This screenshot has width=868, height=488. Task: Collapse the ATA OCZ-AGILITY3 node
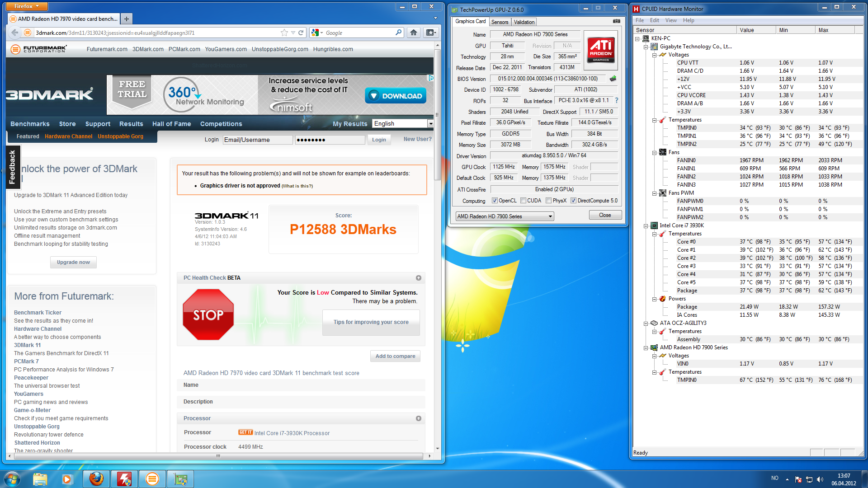646,323
